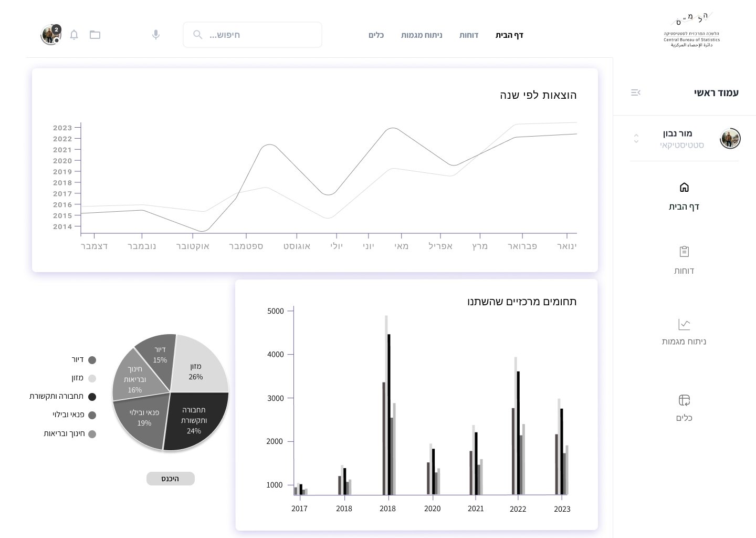
Task: Click the home icon in sidebar
Action: pyautogui.click(x=684, y=188)
